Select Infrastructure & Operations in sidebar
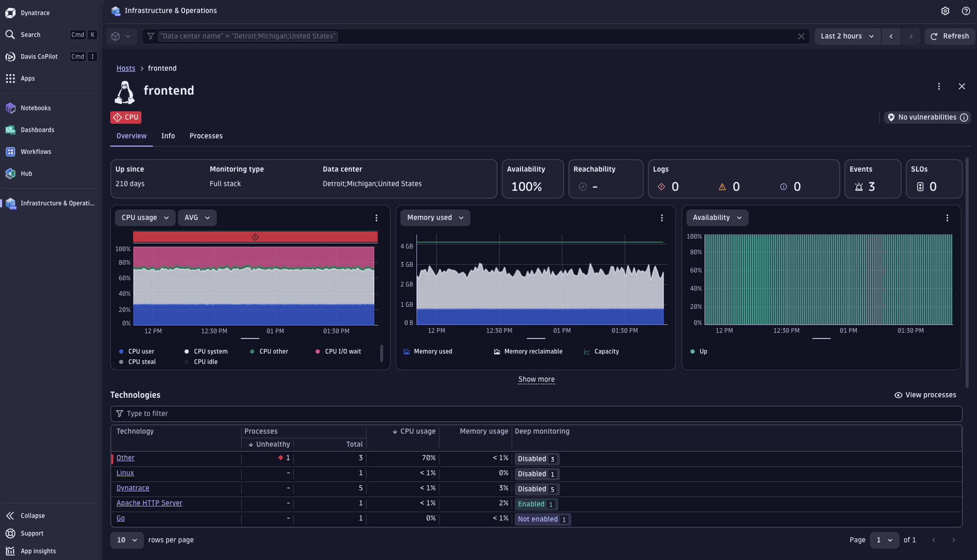Screen dimensions: 977x560 [50, 203]
